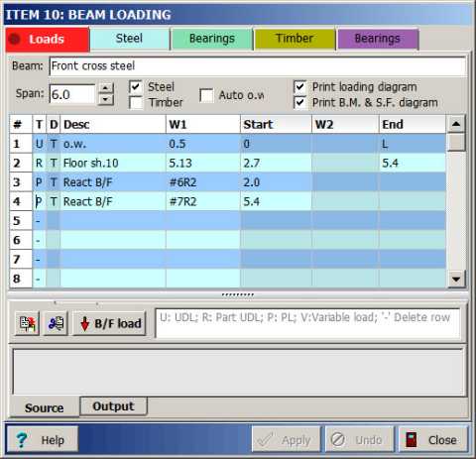Image resolution: width=476 pixels, height=459 pixels.
Task: Select 'React B/F' in row 4
Action: (113, 201)
